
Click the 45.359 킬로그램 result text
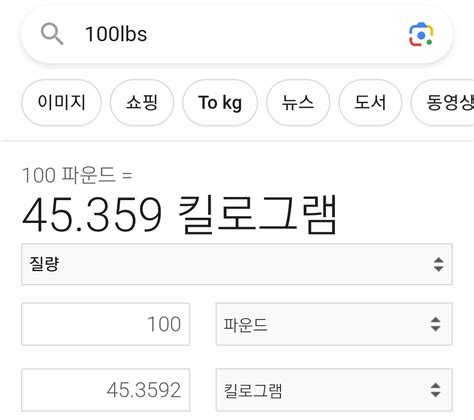[x=180, y=215]
